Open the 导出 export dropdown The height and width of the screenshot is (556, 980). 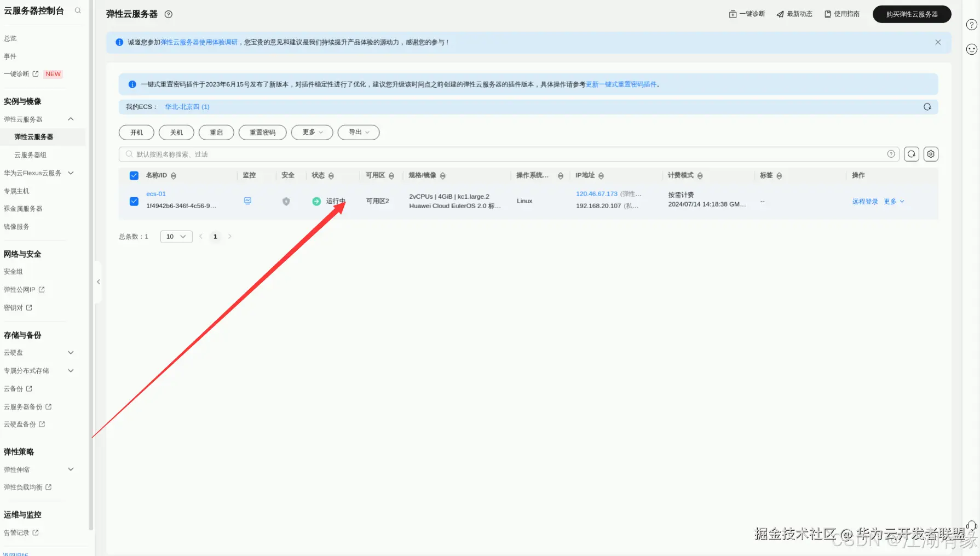[x=359, y=133]
